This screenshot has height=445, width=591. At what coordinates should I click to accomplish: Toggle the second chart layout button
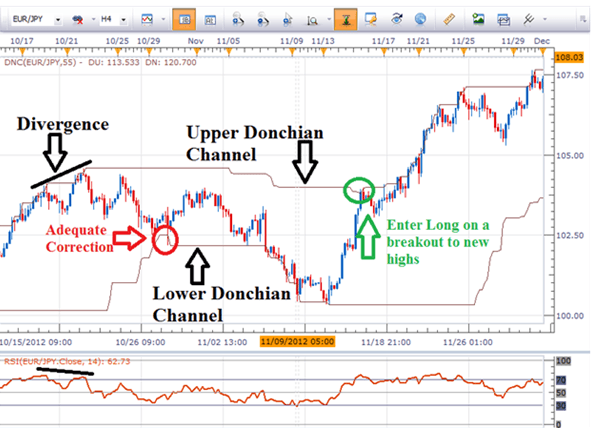click(x=210, y=19)
